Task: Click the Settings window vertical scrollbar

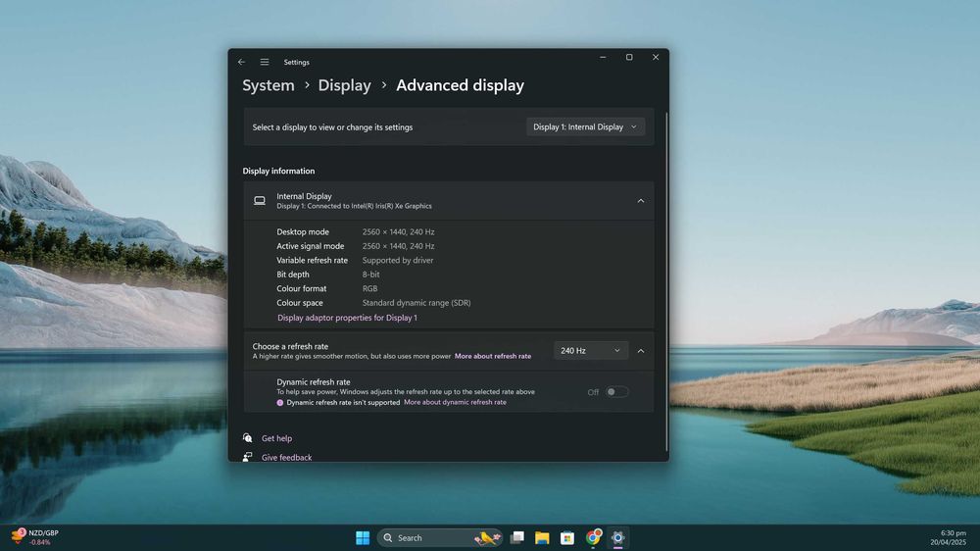Action: (x=666, y=281)
